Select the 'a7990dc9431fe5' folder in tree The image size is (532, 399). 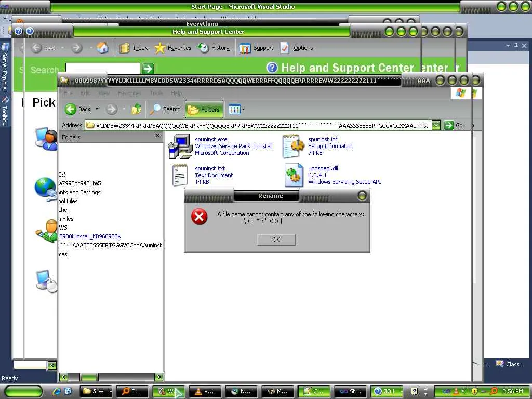tap(80, 183)
